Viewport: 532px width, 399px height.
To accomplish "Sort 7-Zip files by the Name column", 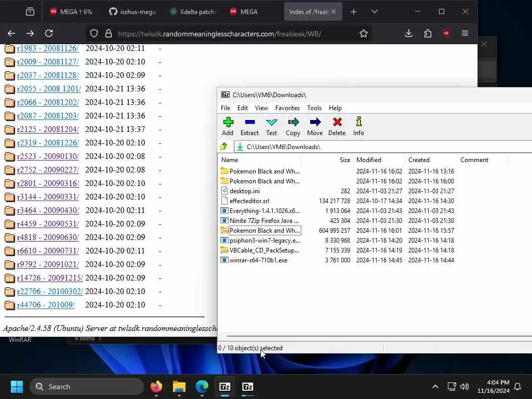I will point(260,160).
